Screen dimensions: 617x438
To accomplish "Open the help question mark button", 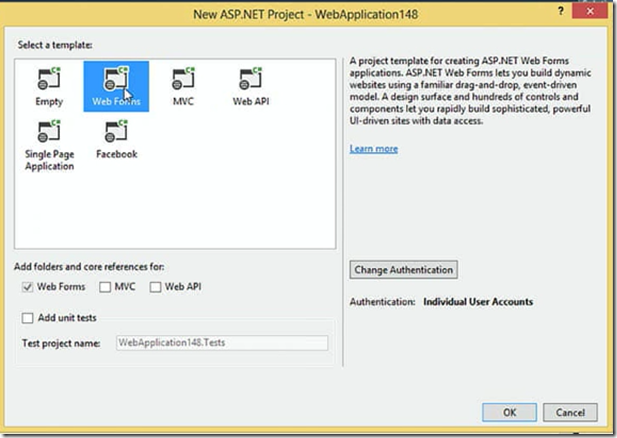I will click(x=561, y=11).
